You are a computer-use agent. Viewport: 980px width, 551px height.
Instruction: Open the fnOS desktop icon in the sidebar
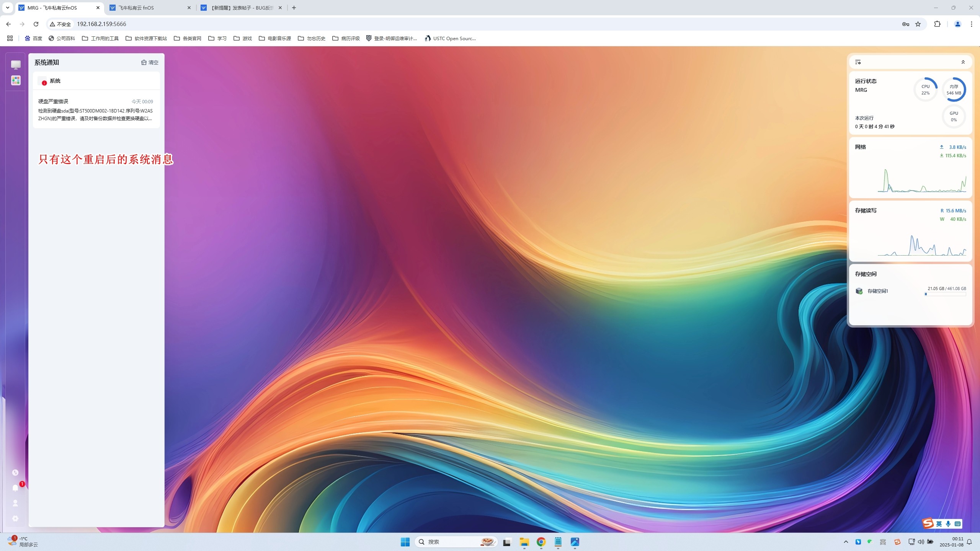[x=16, y=65]
